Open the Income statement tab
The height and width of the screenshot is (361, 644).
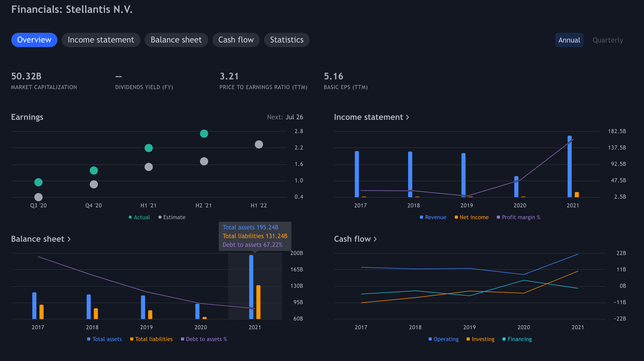tap(101, 40)
